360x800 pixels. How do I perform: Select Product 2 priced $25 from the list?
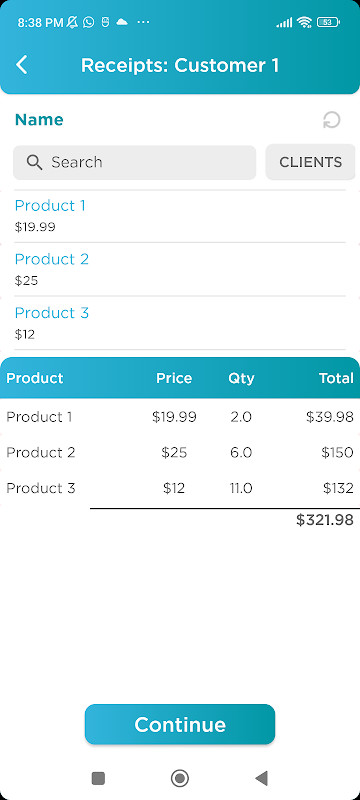pos(179,269)
